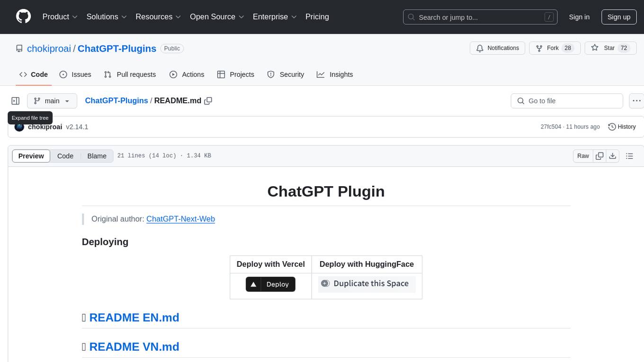Show the stargazers count 72
The height and width of the screenshot is (362, 644).
point(624,48)
